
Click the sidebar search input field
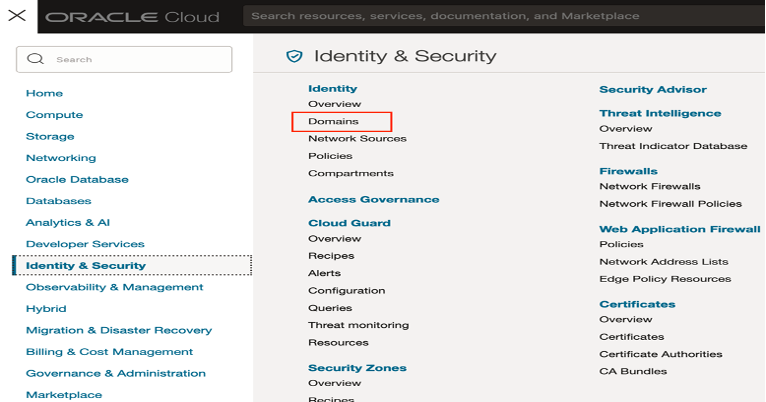coord(135,60)
